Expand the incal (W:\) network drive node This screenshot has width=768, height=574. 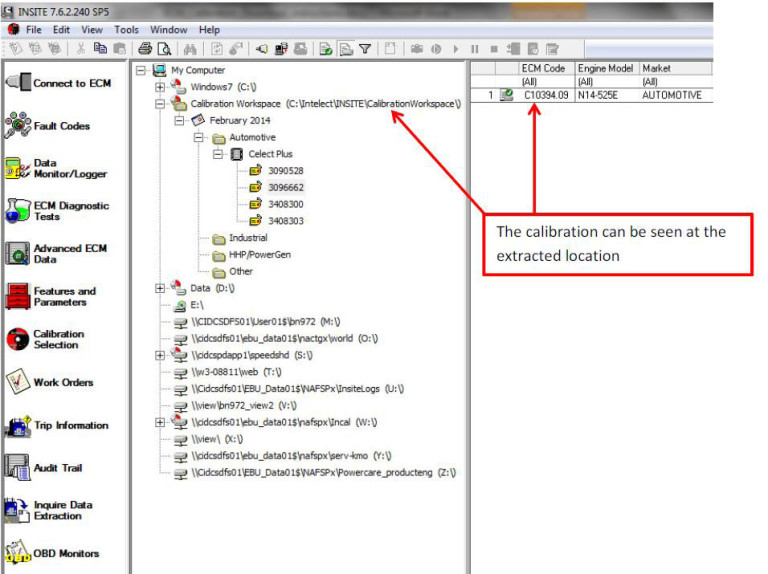(160, 422)
